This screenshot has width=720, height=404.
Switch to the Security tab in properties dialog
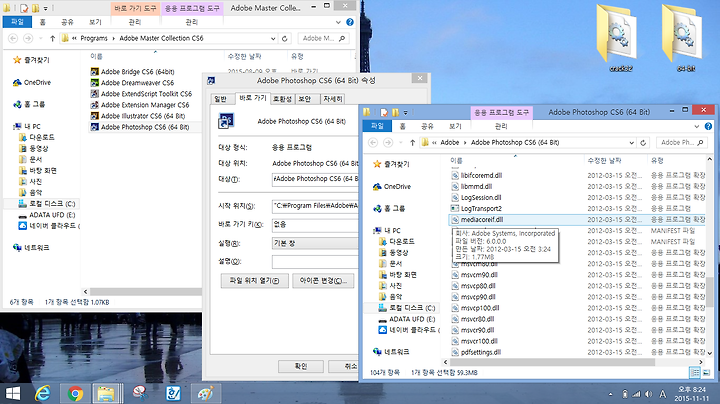click(305, 99)
